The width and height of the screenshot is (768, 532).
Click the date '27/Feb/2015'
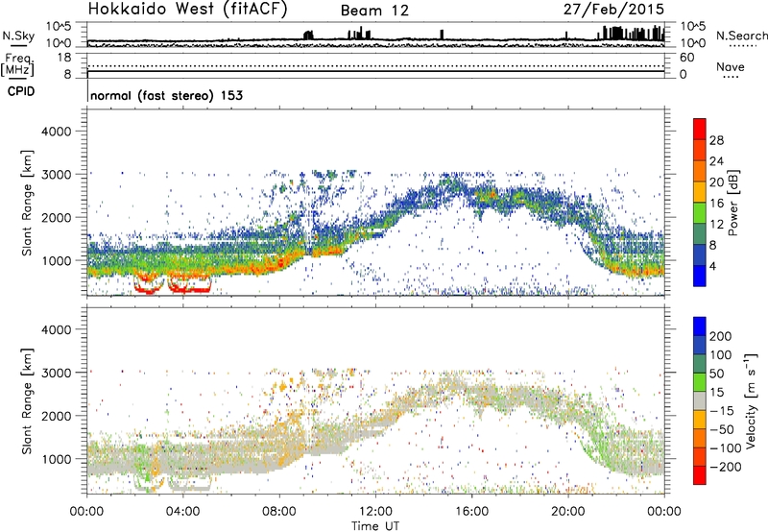tap(613, 9)
